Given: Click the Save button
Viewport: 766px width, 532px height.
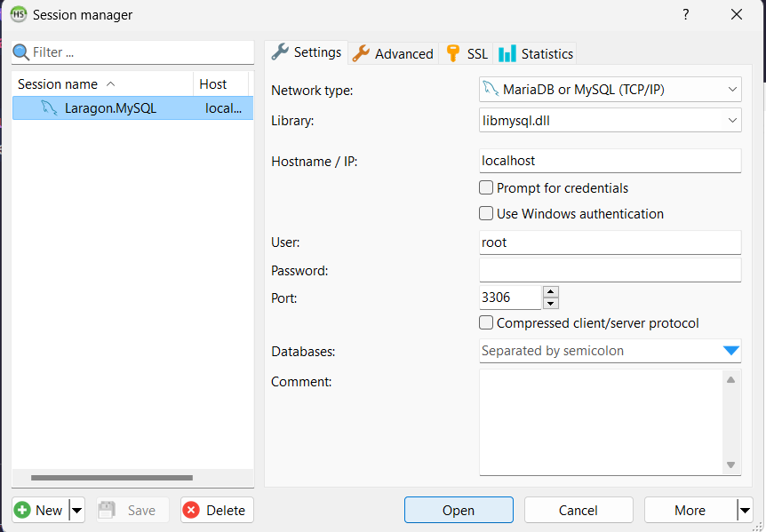Looking at the screenshot, I should 133,510.
